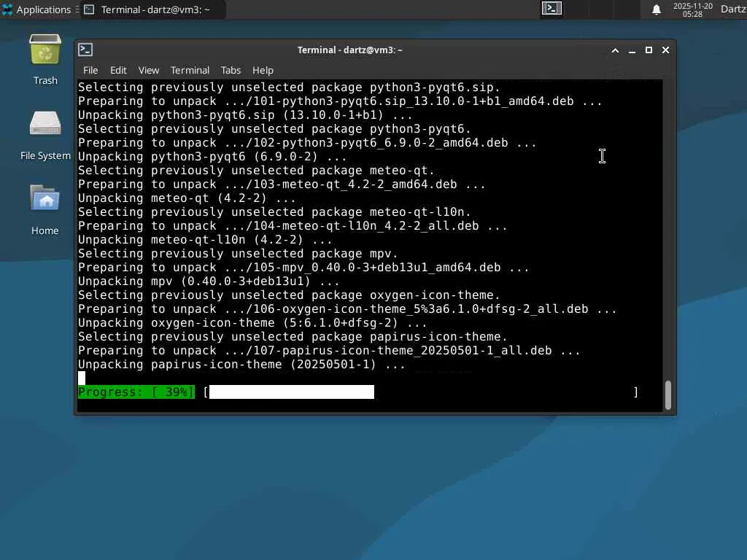This screenshot has height=560, width=747.
Task: Maximize the terminal window
Action: [x=649, y=50]
